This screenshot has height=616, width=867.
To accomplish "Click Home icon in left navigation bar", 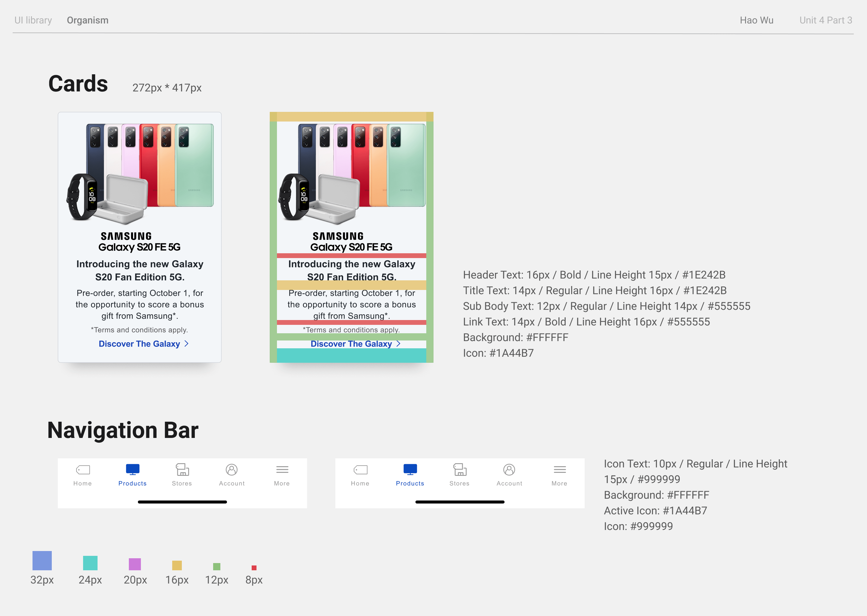I will 83,470.
